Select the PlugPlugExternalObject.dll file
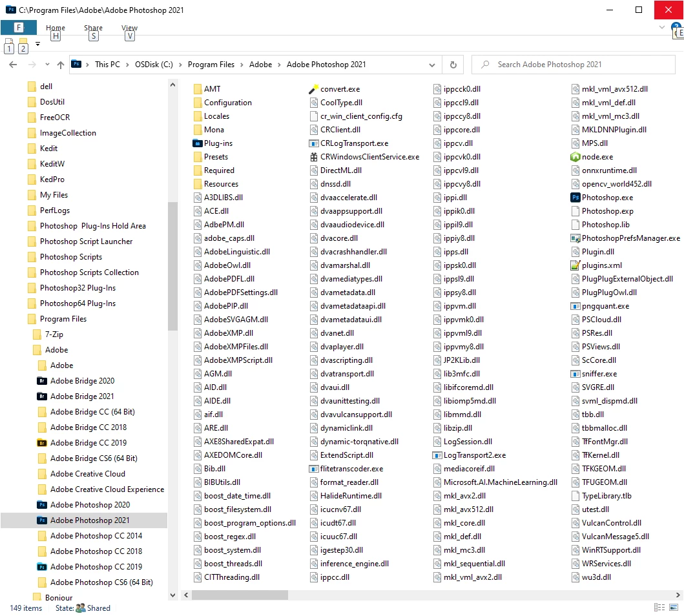Screen dimensions: 684x616 [x=627, y=279]
